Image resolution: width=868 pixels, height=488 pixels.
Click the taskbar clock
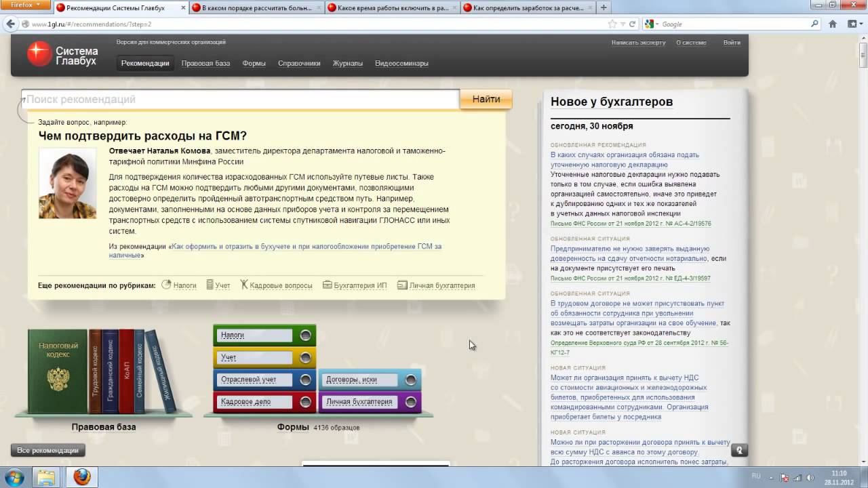839,477
